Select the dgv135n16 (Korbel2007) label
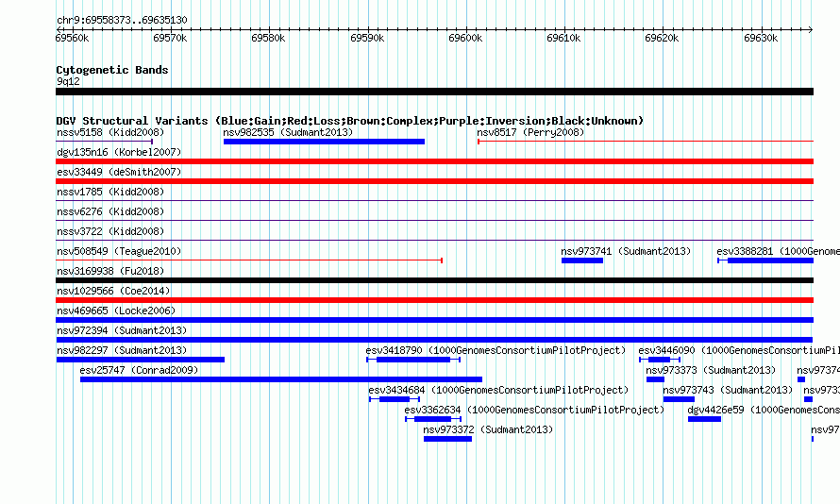Viewport: 840px width, 504px height. [x=119, y=152]
